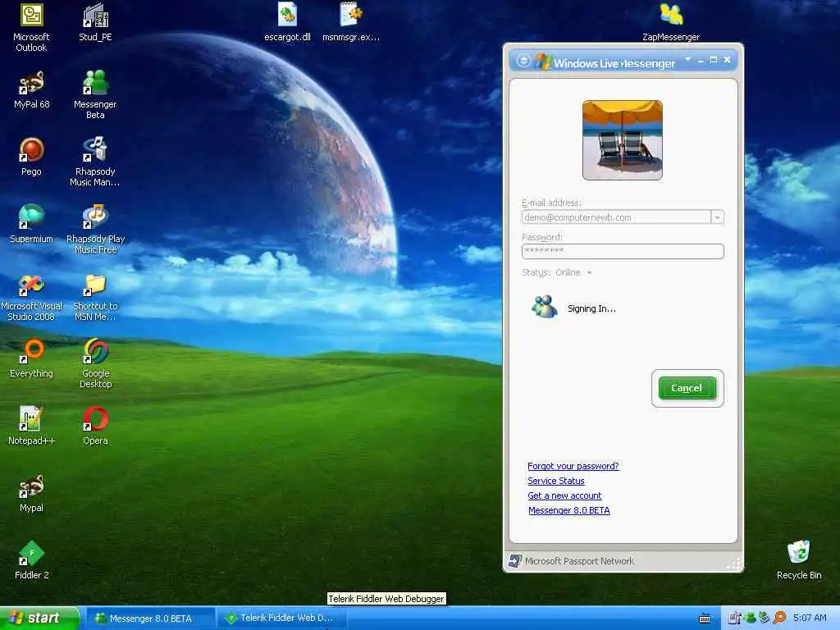Select the msnmsgr.exe file icon
Image resolution: width=840 pixels, height=630 pixels.
coord(351,22)
